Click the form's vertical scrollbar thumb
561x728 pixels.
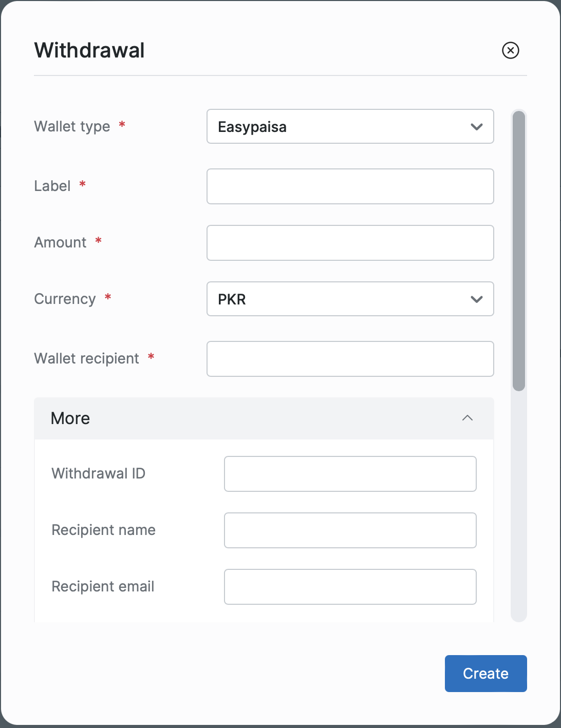(x=519, y=251)
